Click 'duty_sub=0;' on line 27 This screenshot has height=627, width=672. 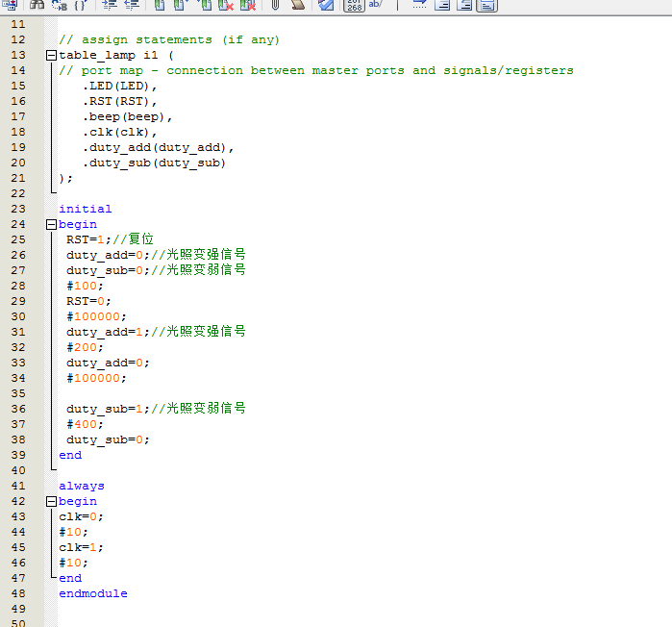(x=108, y=271)
